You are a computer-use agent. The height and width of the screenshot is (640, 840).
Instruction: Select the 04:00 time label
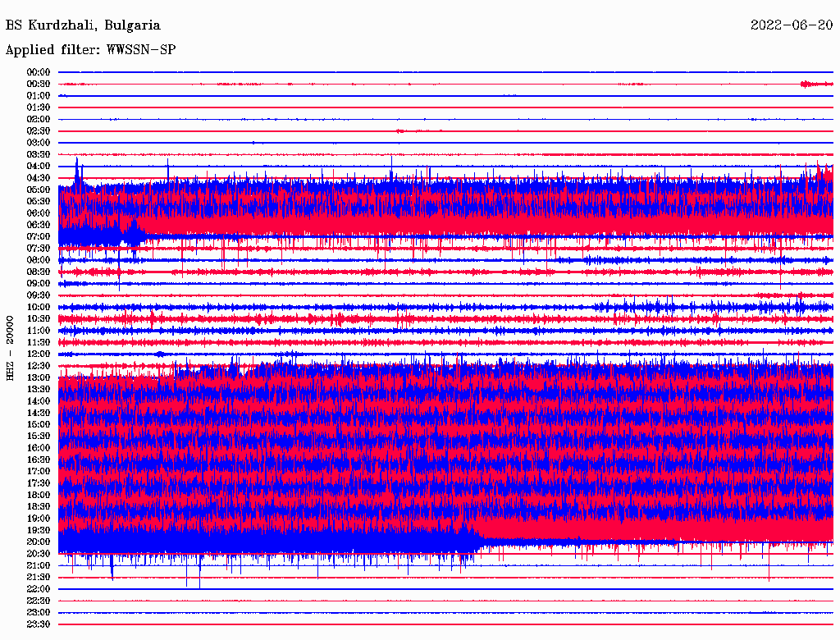(39, 167)
